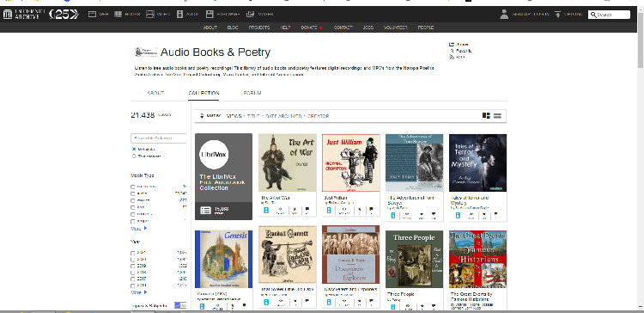Open HELP in the dark navigation bar
The height and width of the screenshot is (313, 644).
click(285, 28)
